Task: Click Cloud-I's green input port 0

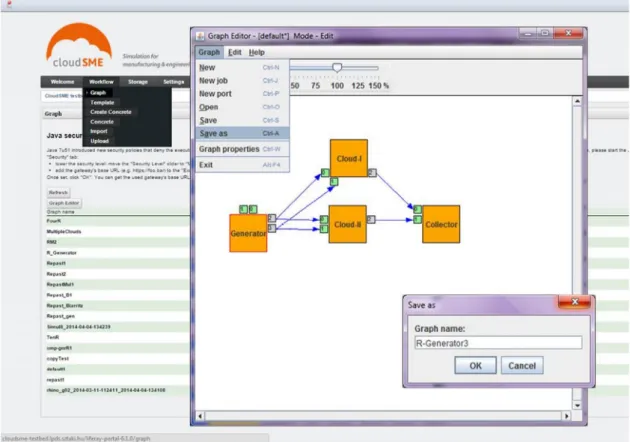Action: pyautogui.click(x=325, y=173)
